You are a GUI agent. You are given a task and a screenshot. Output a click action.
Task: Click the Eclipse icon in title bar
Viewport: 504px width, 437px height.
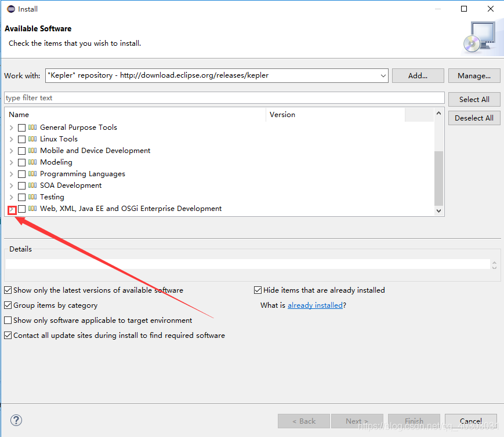click(11, 9)
